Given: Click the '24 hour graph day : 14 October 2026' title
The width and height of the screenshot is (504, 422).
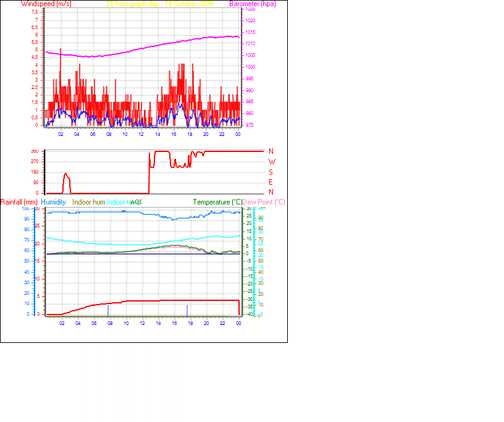Looking at the screenshot, I should click(160, 4).
